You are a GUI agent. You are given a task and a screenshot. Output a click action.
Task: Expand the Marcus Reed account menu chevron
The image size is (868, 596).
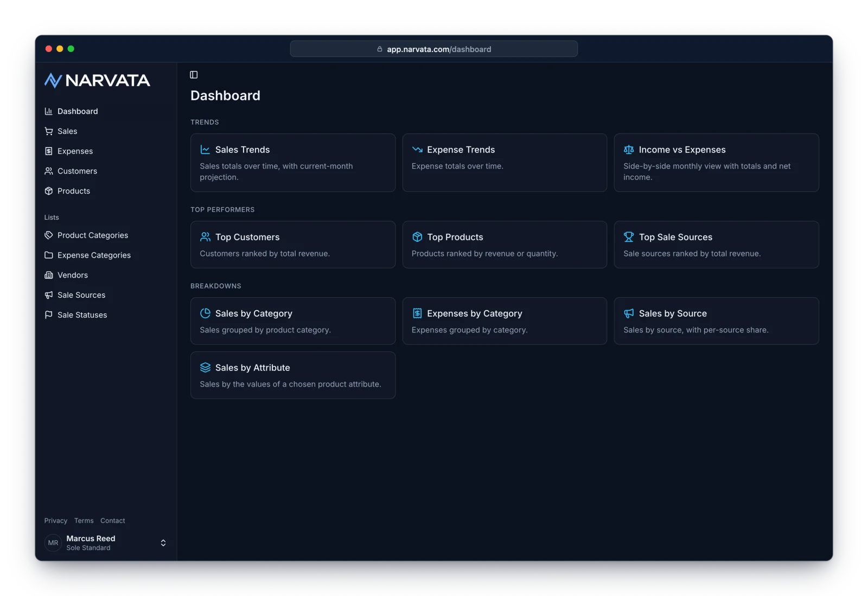(x=163, y=543)
